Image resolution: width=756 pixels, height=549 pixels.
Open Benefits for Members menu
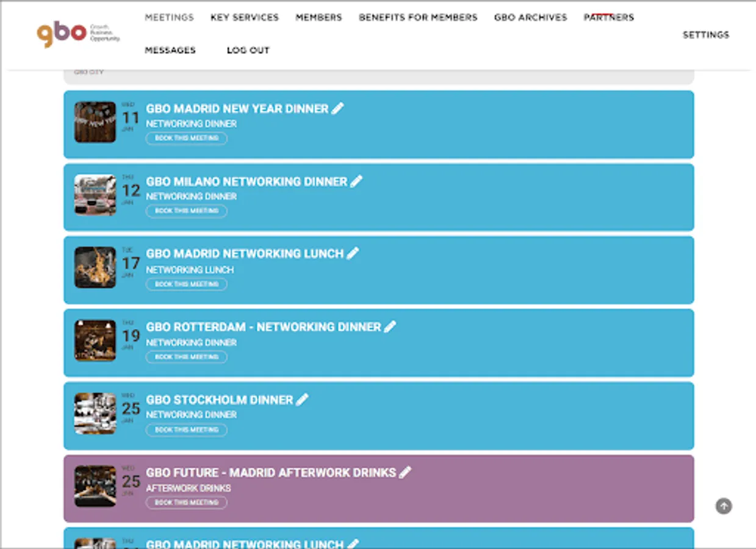point(418,17)
